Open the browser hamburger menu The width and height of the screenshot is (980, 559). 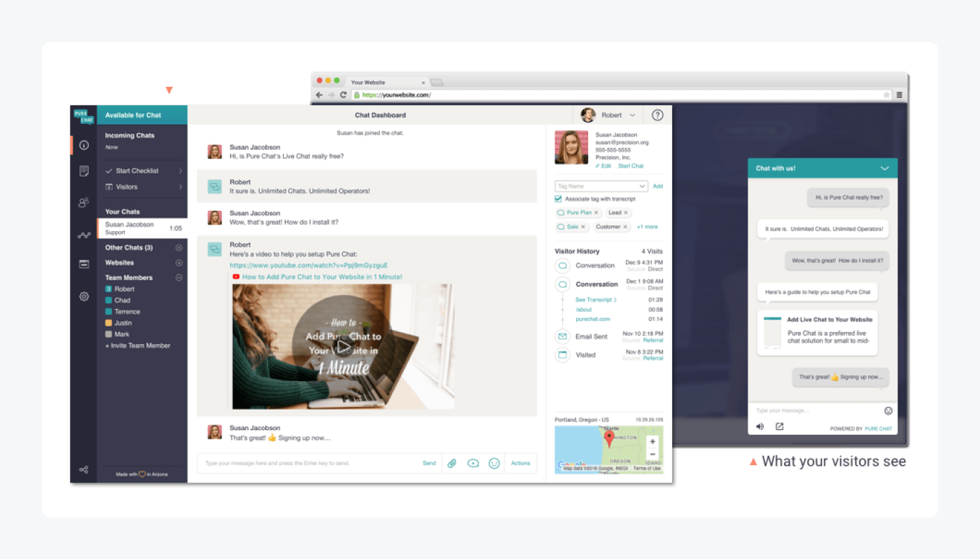(x=899, y=95)
